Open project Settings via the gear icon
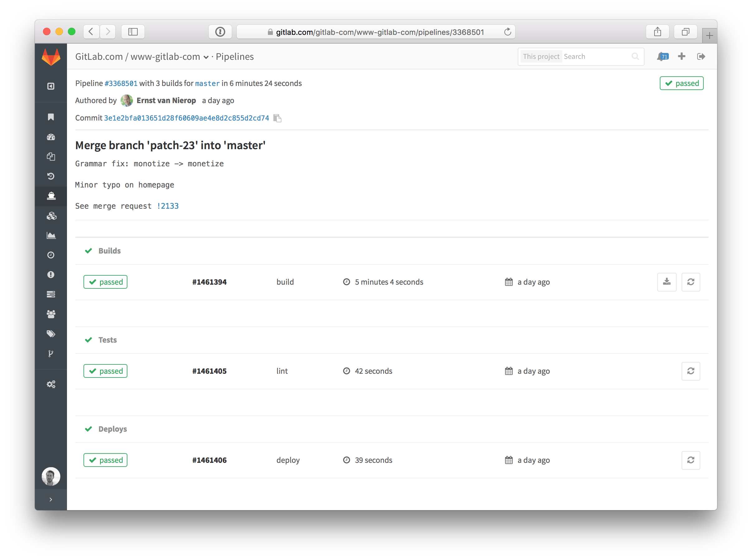This screenshot has height=560, width=752. coord(51,384)
